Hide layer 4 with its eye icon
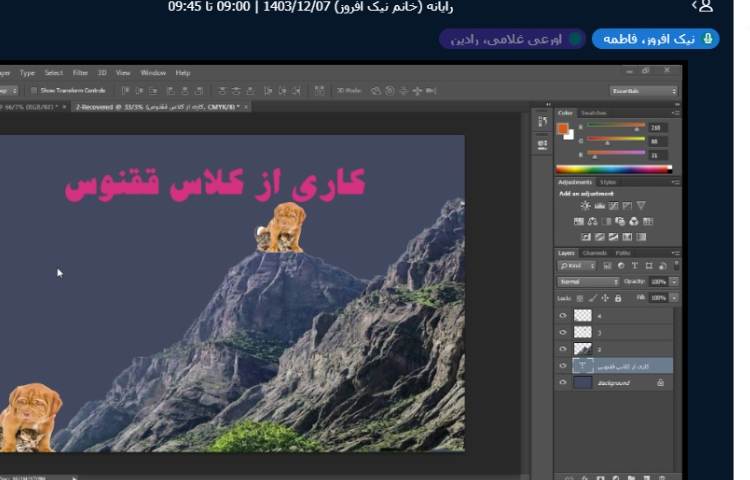The height and width of the screenshot is (480, 750). [x=563, y=316]
